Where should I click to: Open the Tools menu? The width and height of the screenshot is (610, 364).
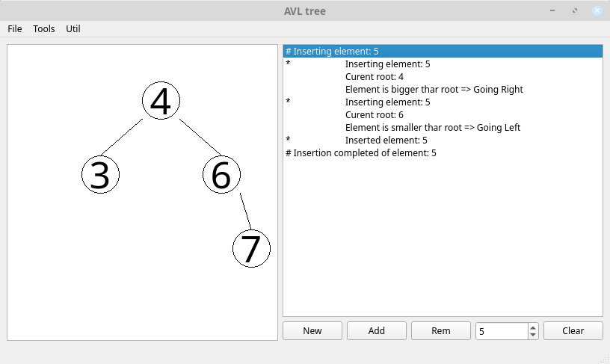(44, 29)
